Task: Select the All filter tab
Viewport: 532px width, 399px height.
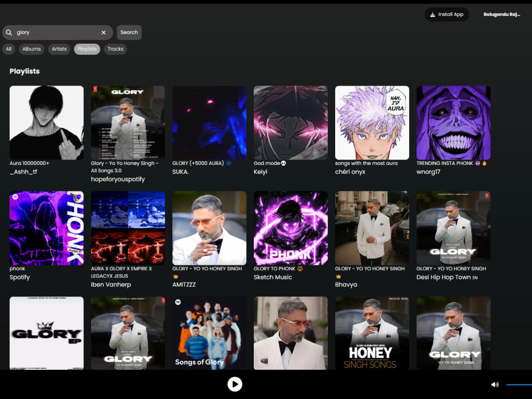Action: pos(9,49)
